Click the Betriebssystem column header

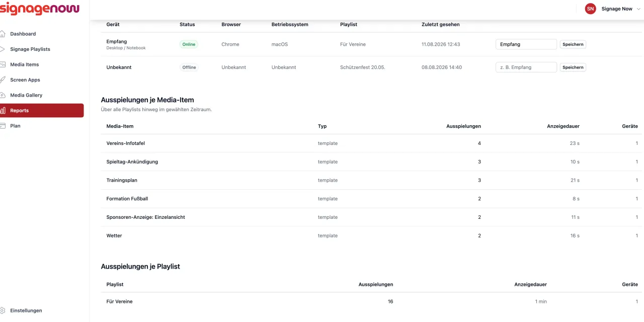290,24
